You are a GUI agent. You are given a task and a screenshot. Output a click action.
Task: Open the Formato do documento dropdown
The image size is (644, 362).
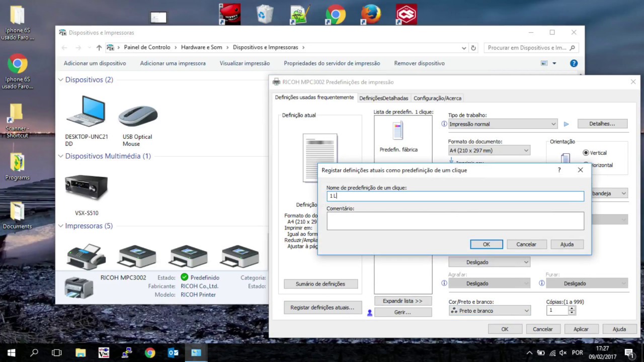click(x=489, y=150)
